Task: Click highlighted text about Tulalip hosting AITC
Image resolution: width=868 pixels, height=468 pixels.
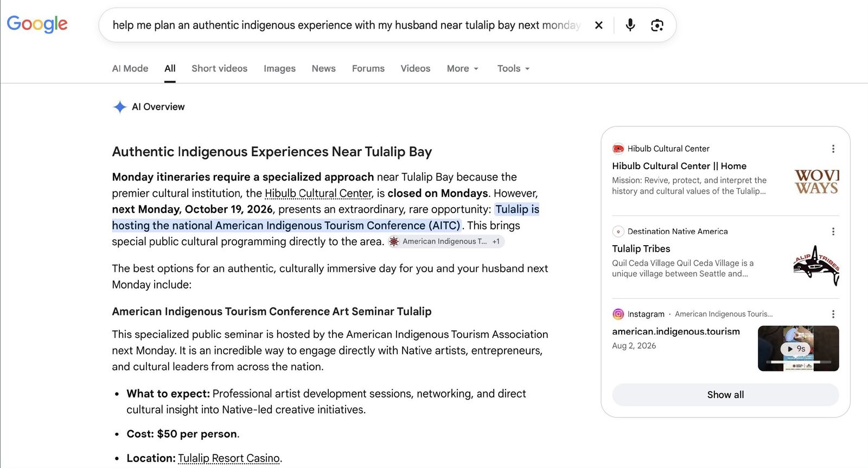Action: 325,217
